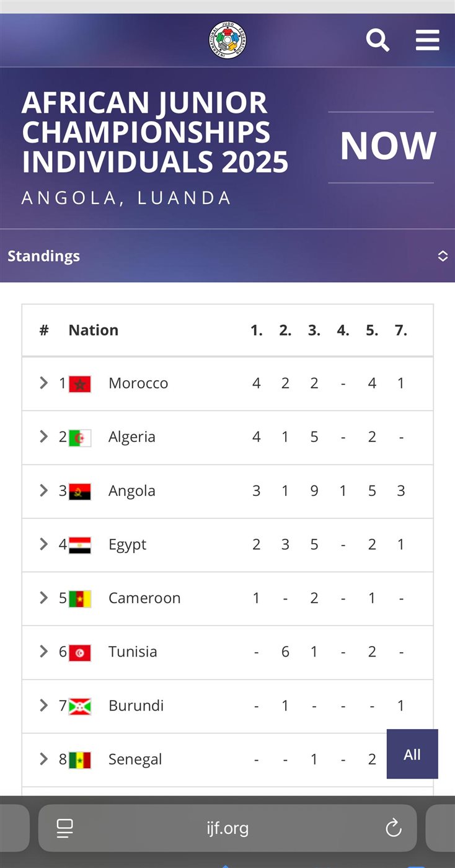The height and width of the screenshot is (868, 455).
Task: Expand the Algeria row chevron
Action: [43, 437]
